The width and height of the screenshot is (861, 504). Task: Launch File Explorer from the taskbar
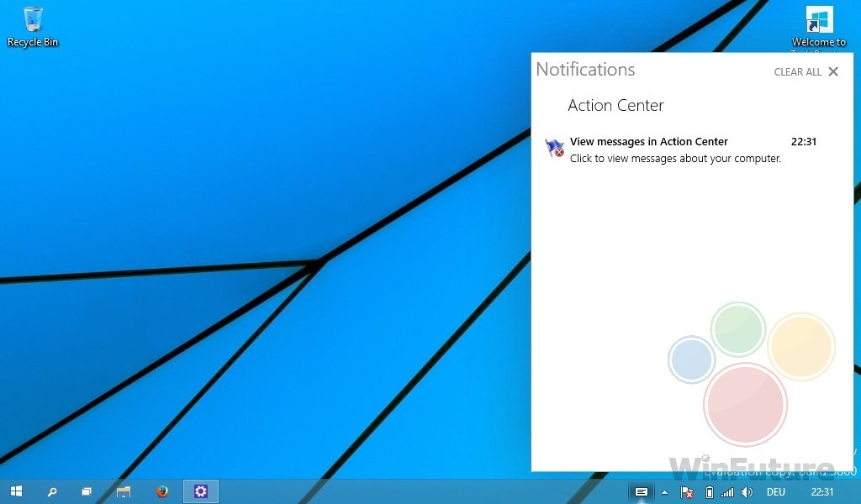pos(124,491)
